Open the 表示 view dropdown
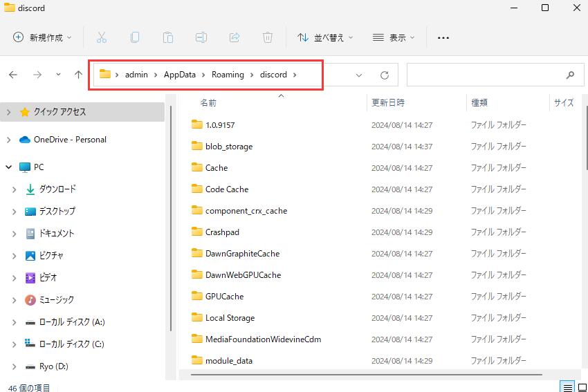588x392 pixels. [394, 37]
